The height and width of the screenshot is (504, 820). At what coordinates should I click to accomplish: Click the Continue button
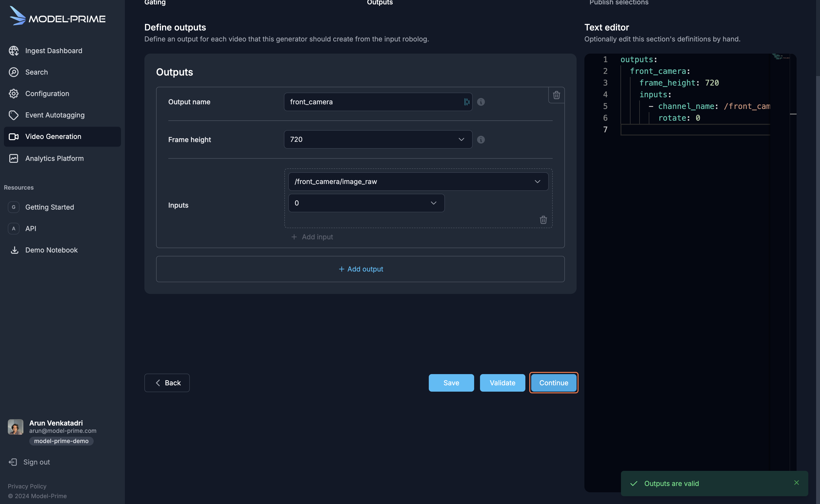coord(553,383)
